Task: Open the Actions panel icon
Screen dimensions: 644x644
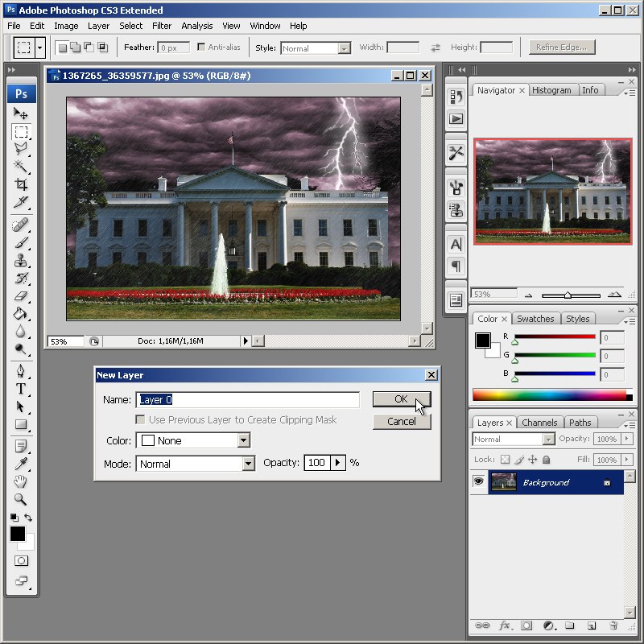Action: (456, 119)
